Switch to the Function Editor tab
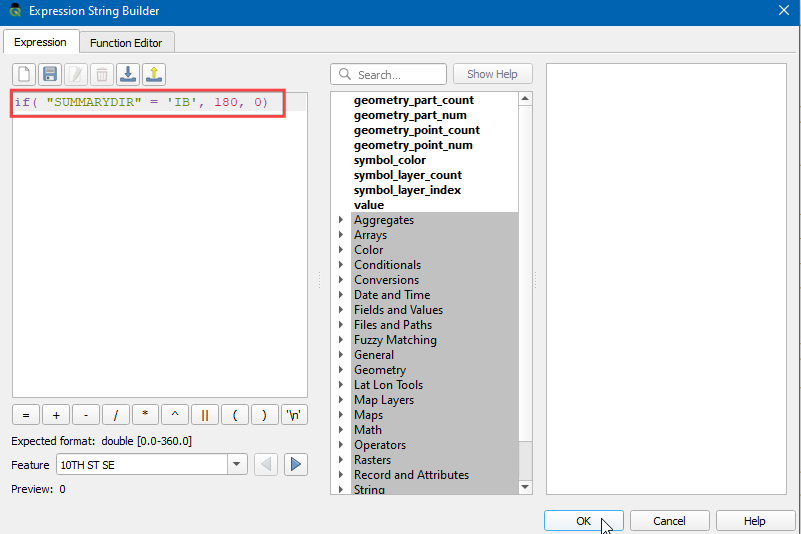This screenshot has height=534, width=801. 127,43
